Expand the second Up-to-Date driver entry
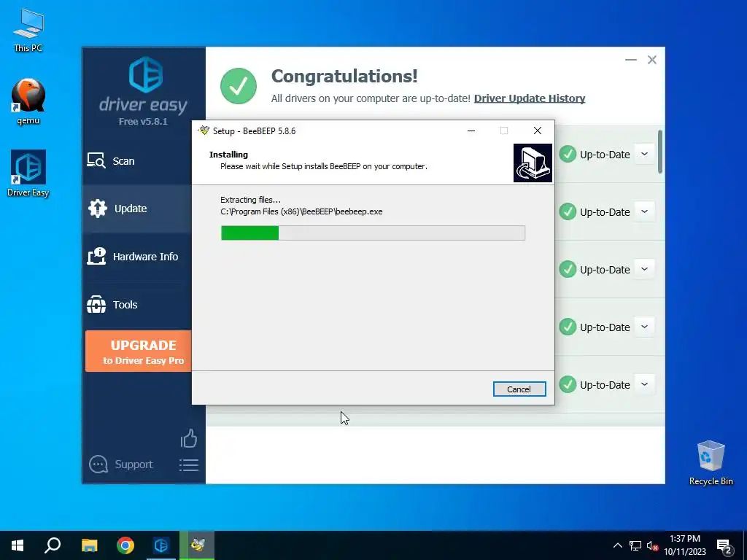Screen dimensions: 747x560 (x=645, y=211)
